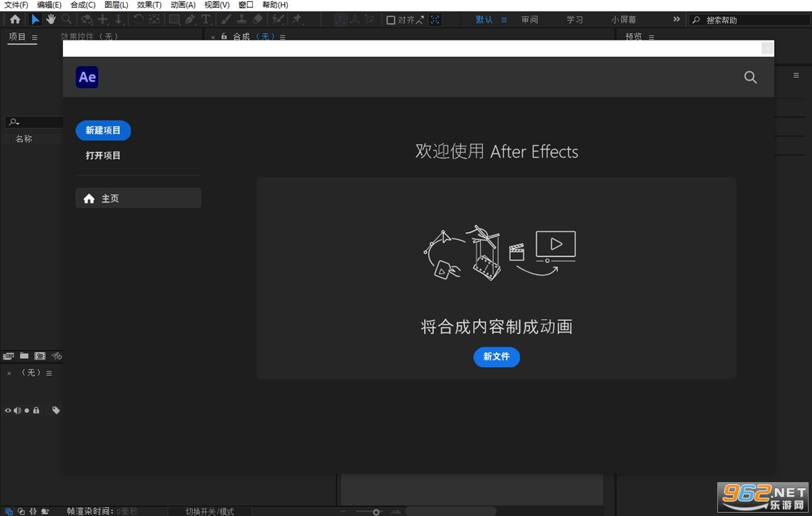This screenshot has height=516, width=812.
Task: Click the 切换开关/模式 button
Action: point(210,511)
